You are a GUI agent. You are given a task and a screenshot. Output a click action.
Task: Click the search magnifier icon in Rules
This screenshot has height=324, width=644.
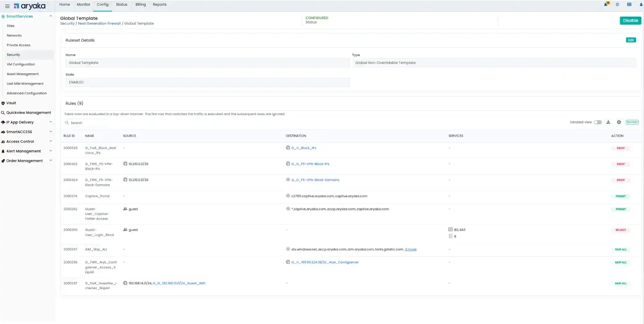(67, 123)
